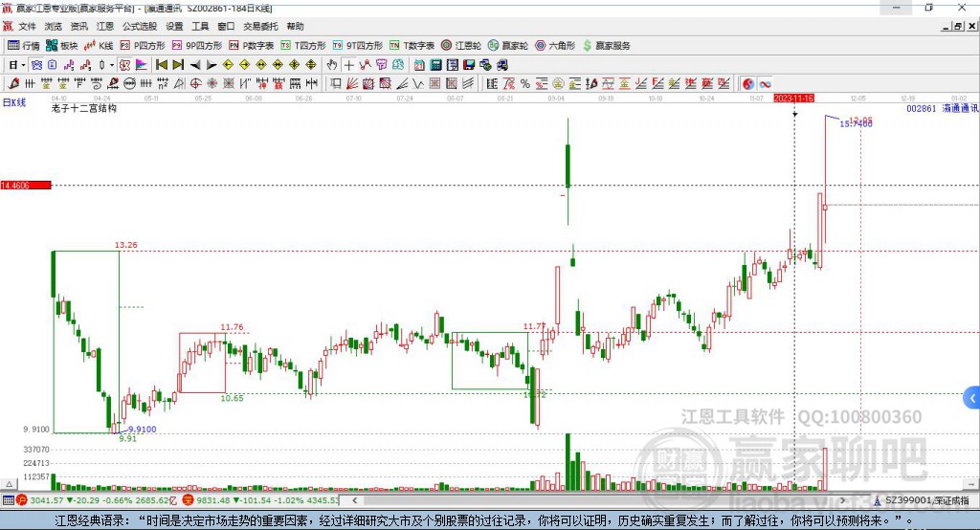Viewport: 980px width, 530px height.
Task: Open the calendar icon showing 21
Action: point(419,65)
